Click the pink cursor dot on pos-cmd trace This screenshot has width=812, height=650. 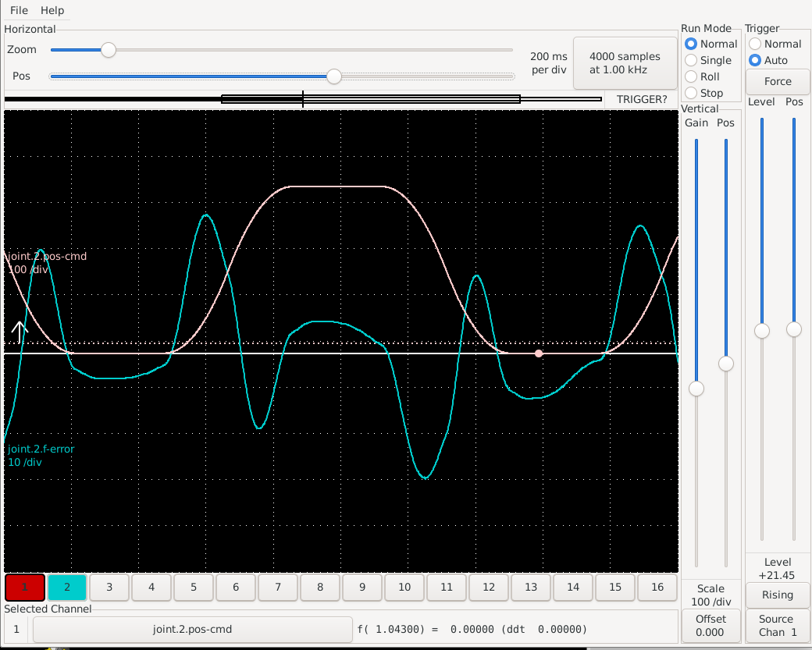point(539,353)
